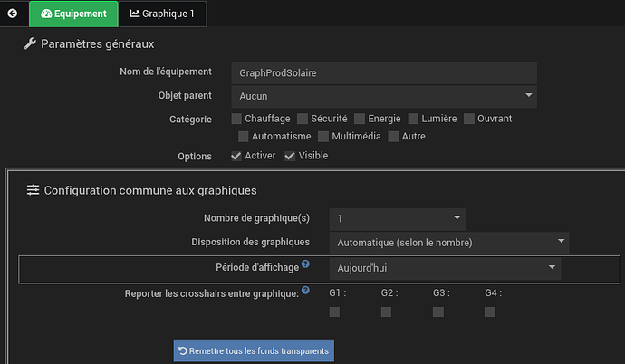Check the G1 crosshair checkbox
This screenshot has height=364, width=625.
point(334,312)
